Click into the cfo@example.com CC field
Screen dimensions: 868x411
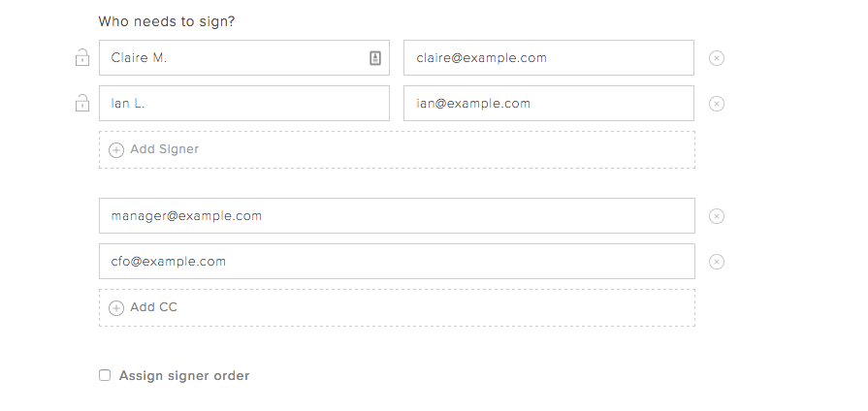[397, 262]
